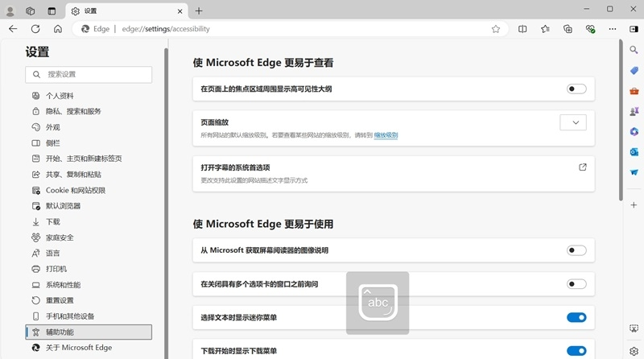The width and height of the screenshot is (644, 359).
Task: Open Outlook icon in sidebar
Action: (x=634, y=152)
